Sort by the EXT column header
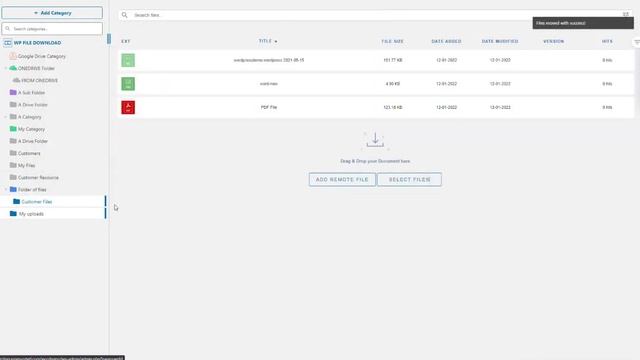Screen dimensions: 640x360 pos(126,42)
